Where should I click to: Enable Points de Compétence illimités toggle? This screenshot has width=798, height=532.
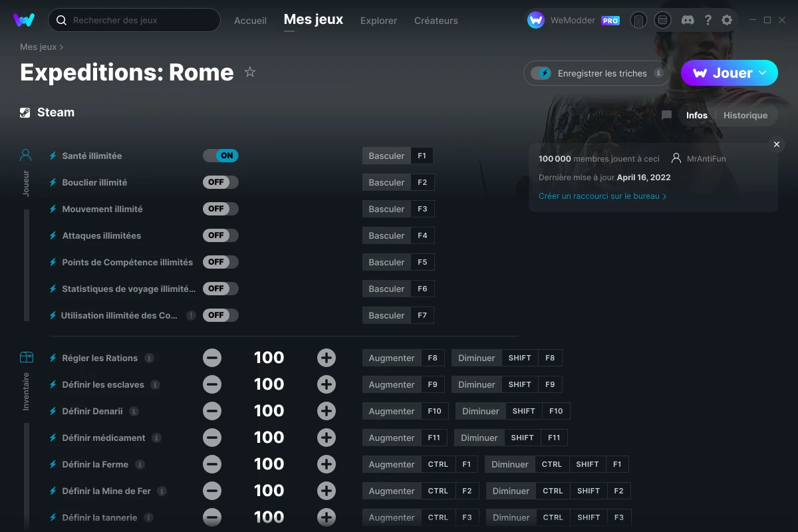pos(221,262)
